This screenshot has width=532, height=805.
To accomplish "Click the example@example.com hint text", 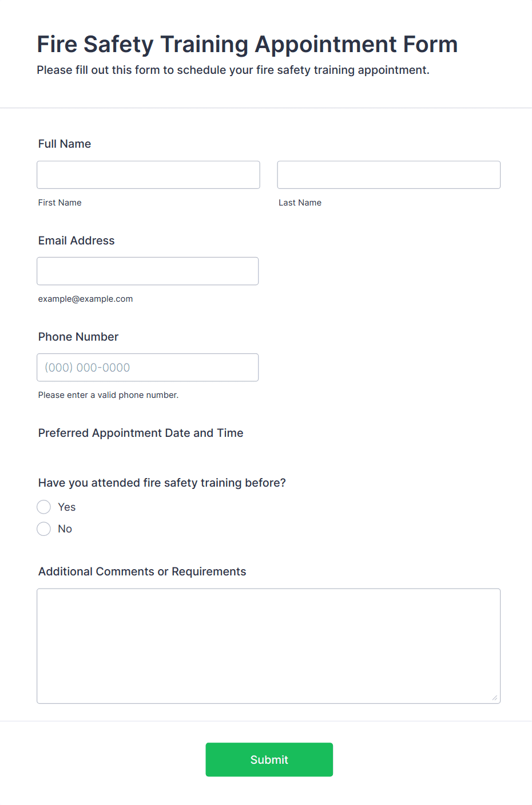I will [x=86, y=299].
